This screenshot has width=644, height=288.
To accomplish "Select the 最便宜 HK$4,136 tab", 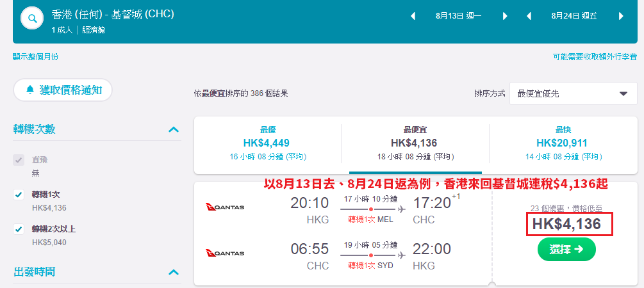I will coord(415,143).
